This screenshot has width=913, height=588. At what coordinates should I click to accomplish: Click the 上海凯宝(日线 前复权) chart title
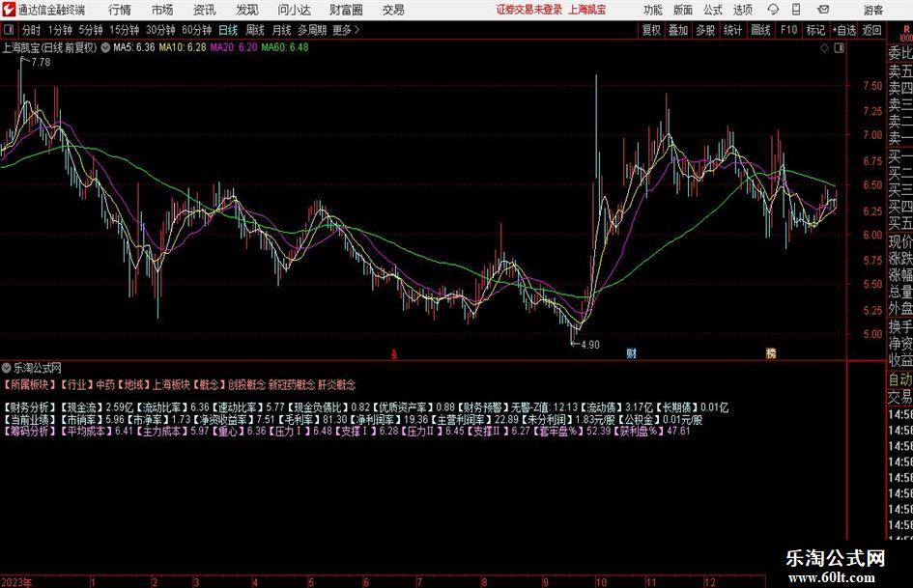coord(49,47)
